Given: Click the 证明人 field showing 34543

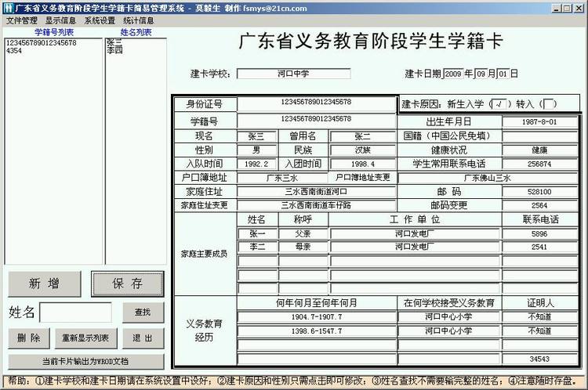Looking at the screenshot, I should coord(539,359).
